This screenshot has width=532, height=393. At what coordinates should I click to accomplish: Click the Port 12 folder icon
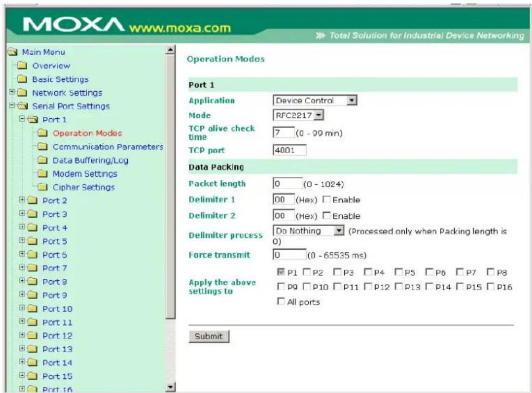click(32, 336)
